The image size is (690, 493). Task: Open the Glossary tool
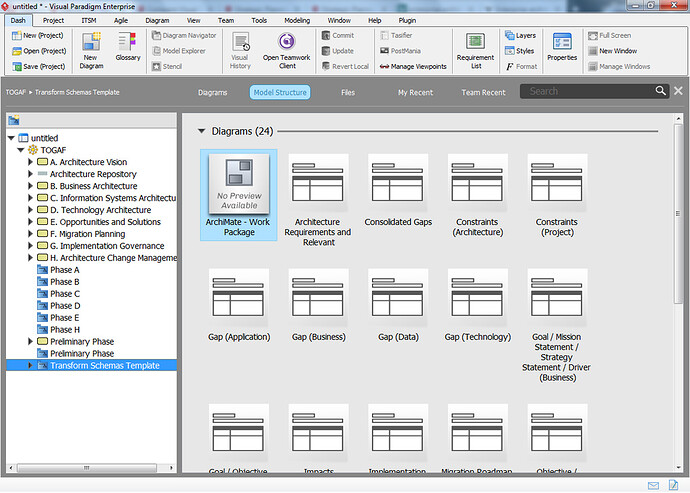click(x=128, y=46)
